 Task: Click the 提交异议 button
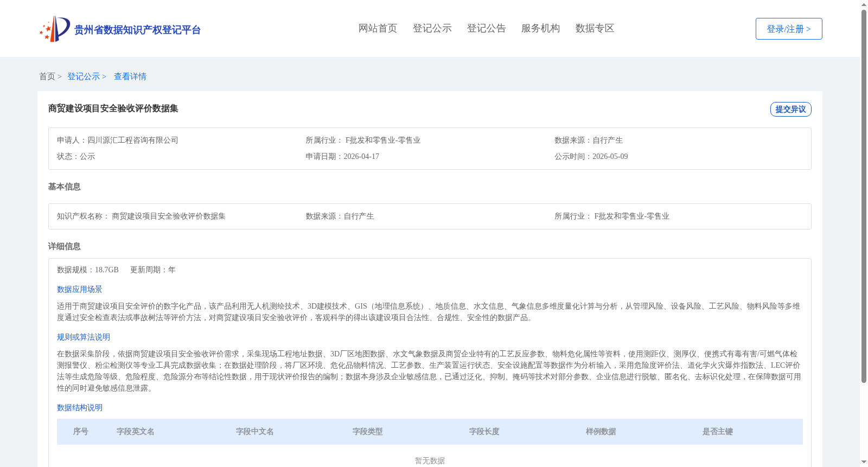[790, 109]
